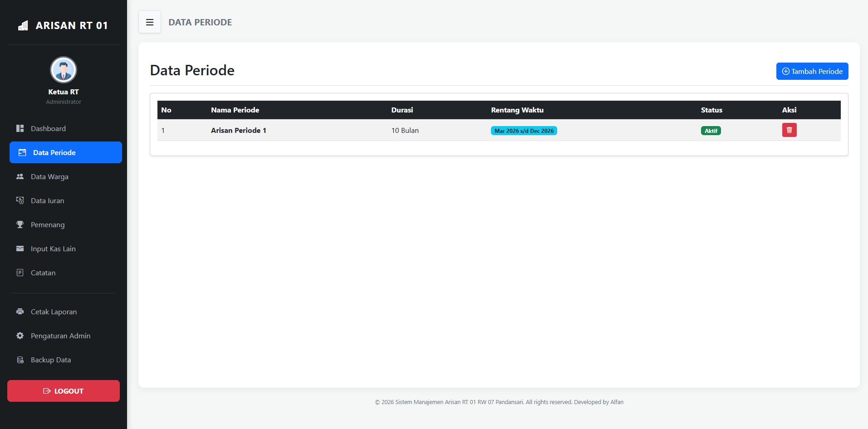
Task: Delete Arisan Periode 1 using trash icon
Action: pos(789,130)
